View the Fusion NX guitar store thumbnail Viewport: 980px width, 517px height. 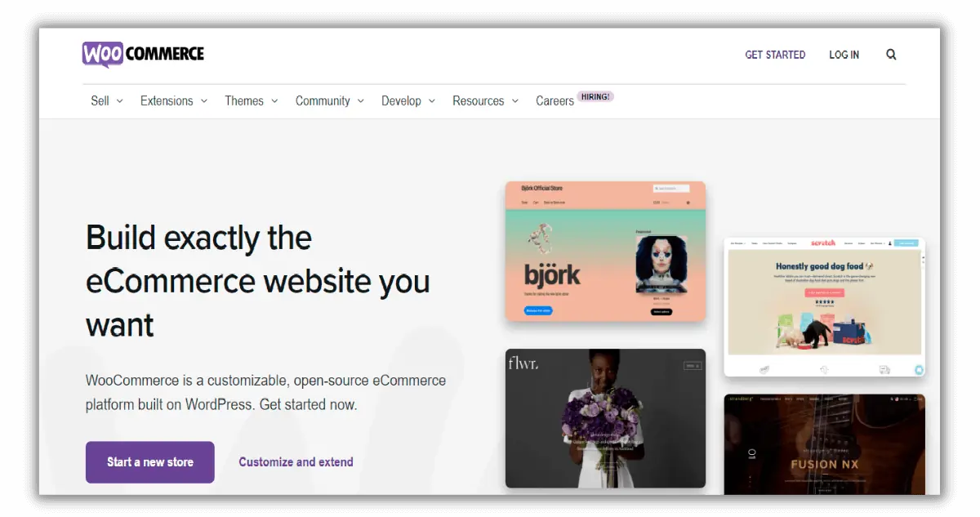click(824, 444)
